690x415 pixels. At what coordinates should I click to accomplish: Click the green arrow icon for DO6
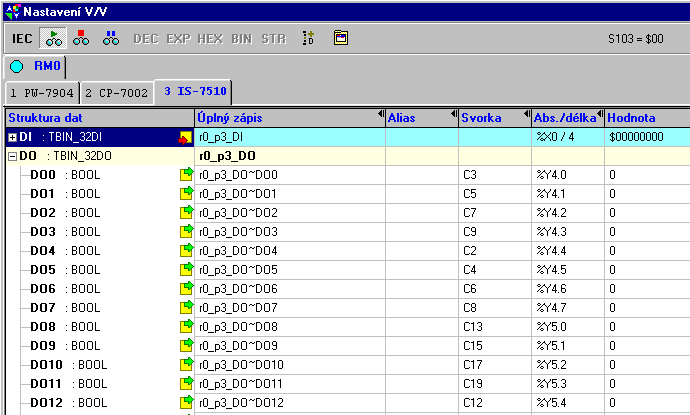point(187,289)
